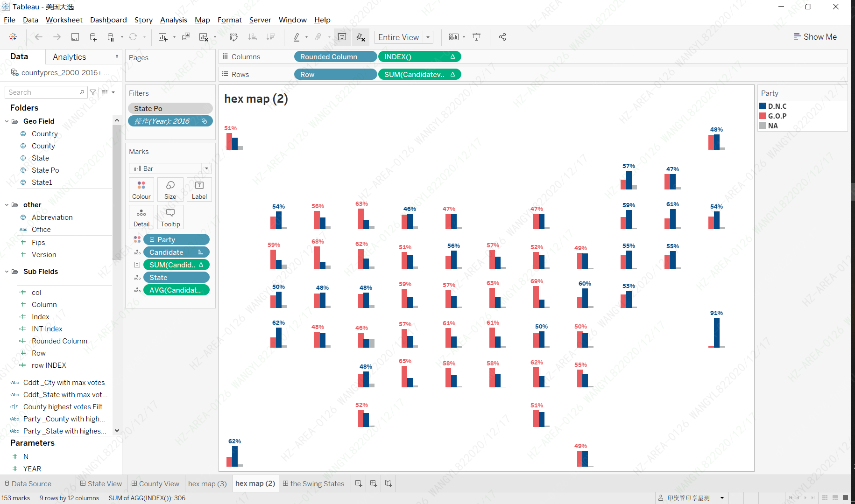Click the Share workbook icon
The width and height of the screenshot is (855, 504).
click(x=502, y=37)
